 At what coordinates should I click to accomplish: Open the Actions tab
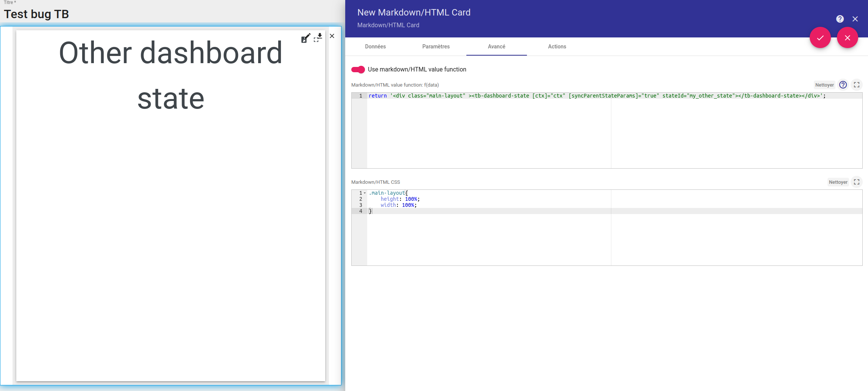[x=557, y=47]
